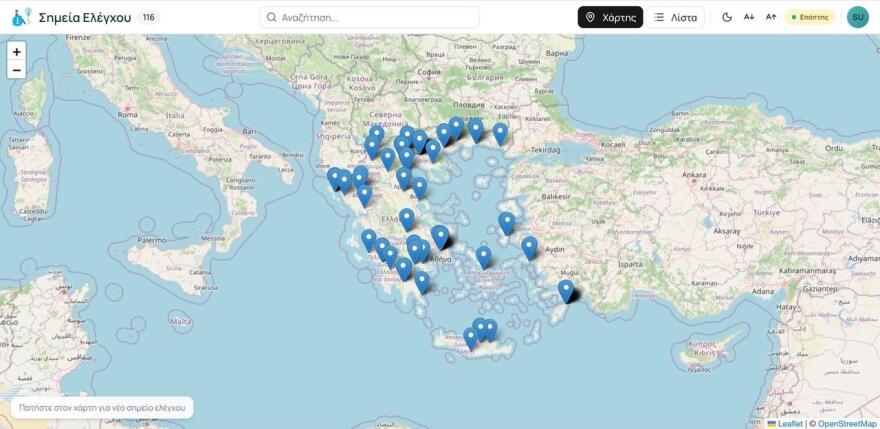Click the Ankara label on the map
880x429 pixels.
click(694, 175)
